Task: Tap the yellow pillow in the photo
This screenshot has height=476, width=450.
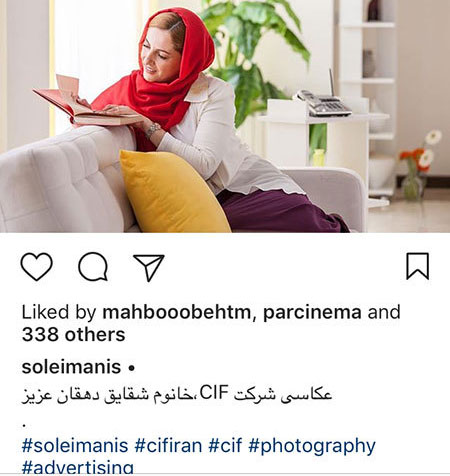Action: [x=173, y=192]
